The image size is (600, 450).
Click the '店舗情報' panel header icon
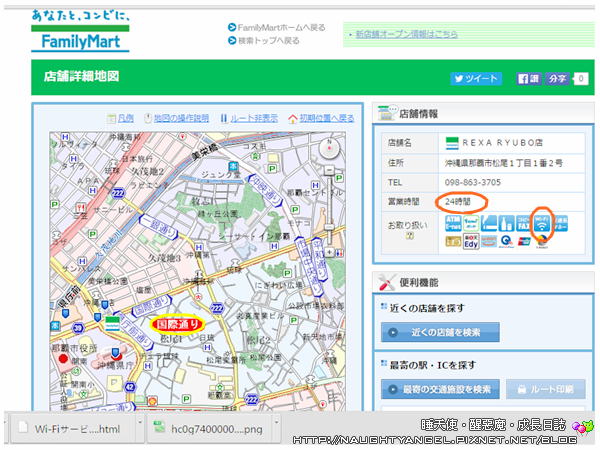click(x=386, y=113)
